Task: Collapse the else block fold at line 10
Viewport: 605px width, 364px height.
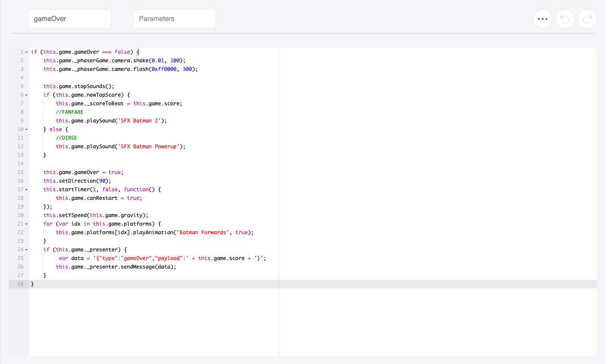Action: pyautogui.click(x=26, y=129)
